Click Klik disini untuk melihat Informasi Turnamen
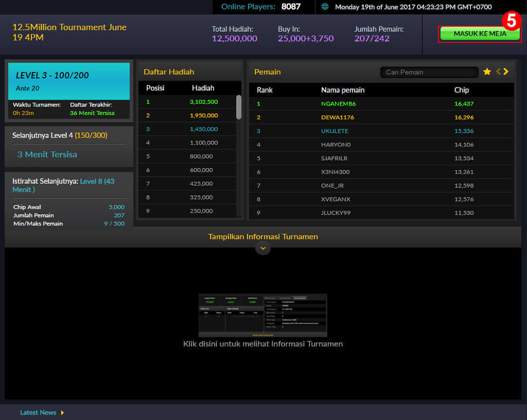The image size is (527, 420). click(x=263, y=344)
